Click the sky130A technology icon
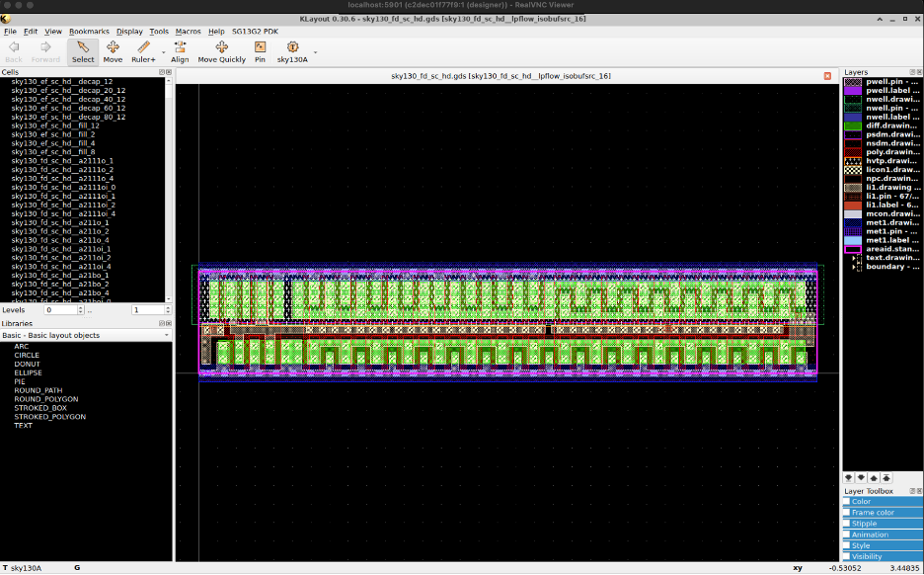 pyautogui.click(x=292, y=51)
